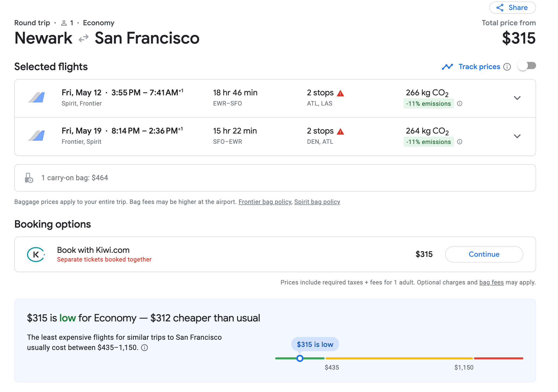
Task: Click the info icon beside -11% emissions on return flight
Action: click(x=460, y=142)
